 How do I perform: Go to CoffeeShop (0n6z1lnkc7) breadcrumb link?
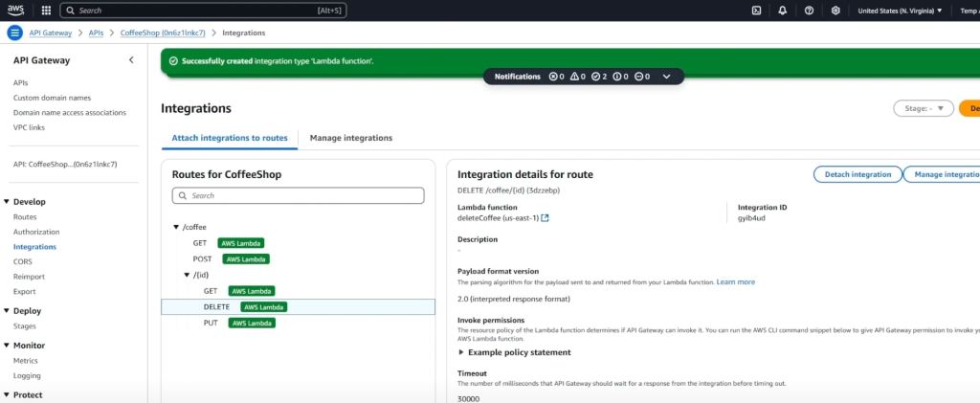[163, 33]
